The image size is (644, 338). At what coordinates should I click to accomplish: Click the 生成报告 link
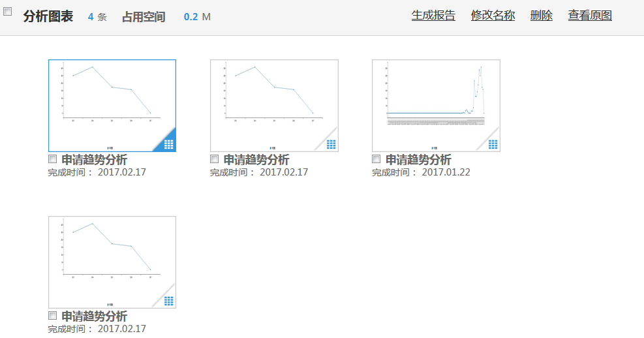pyautogui.click(x=433, y=16)
